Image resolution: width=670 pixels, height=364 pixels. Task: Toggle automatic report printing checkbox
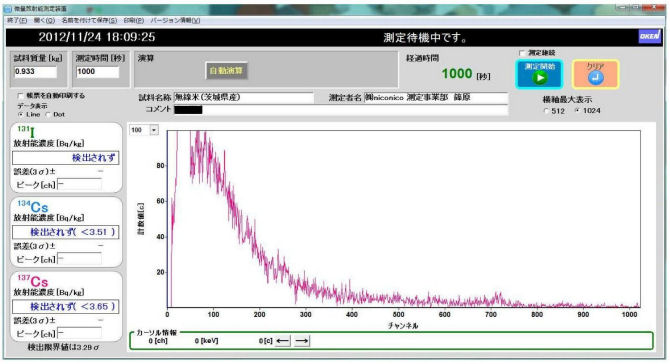click(x=21, y=96)
